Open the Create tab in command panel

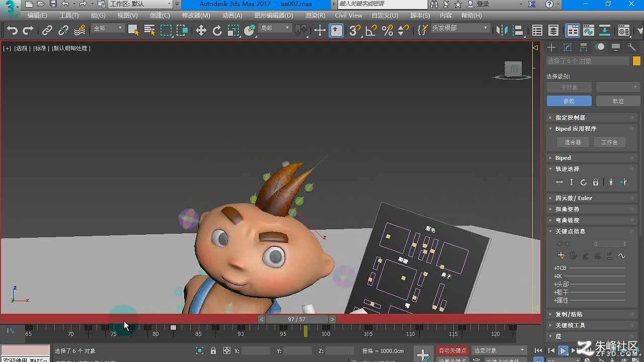pyautogui.click(x=551, y=47)
